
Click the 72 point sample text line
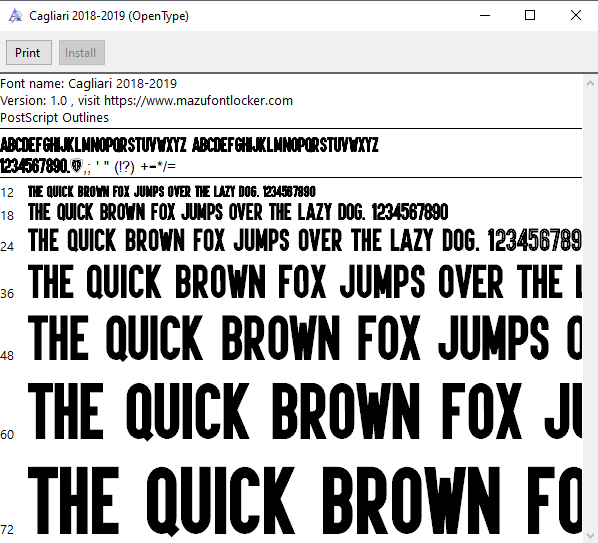pos(305,500)
